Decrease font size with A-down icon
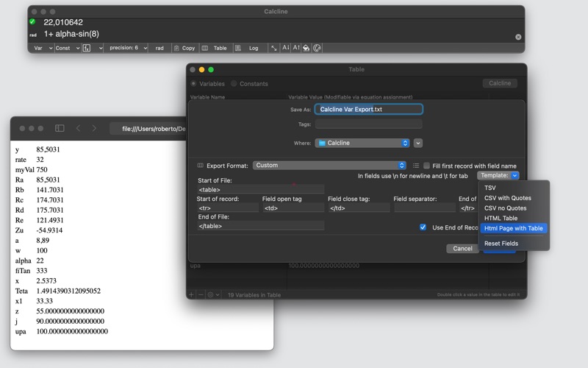This screenshot has width=588, height=368. coord(286,48)
